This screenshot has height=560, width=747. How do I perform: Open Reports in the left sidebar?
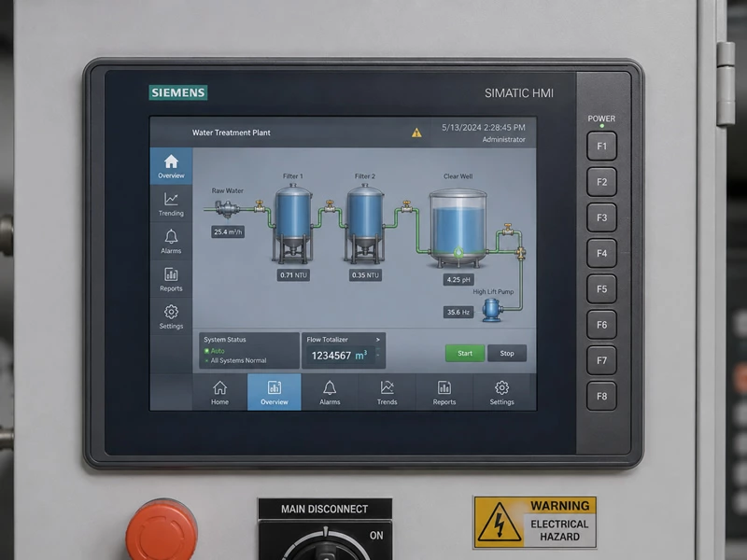[171, 279]
